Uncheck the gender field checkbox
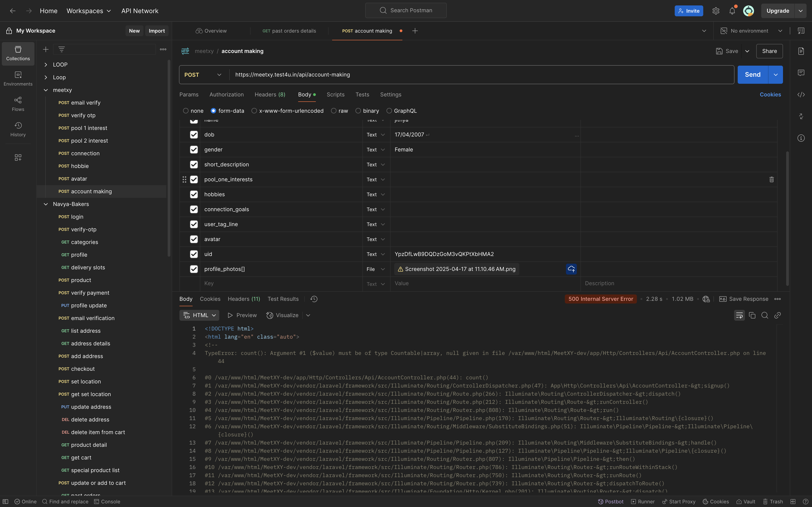 [x=194, y=150]
